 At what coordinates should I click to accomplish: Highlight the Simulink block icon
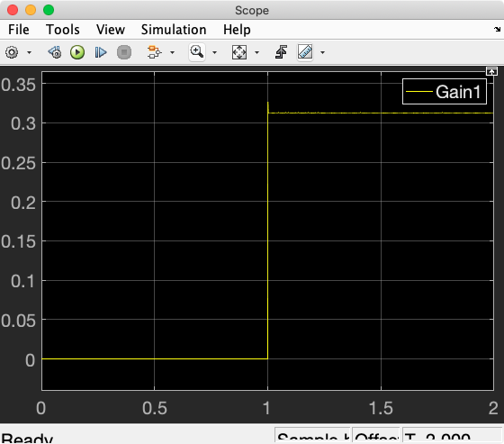(154, 52)
